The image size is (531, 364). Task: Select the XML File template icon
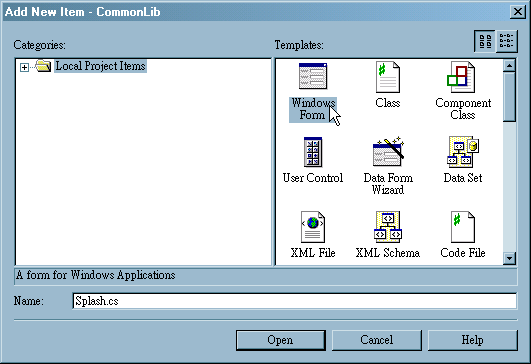[x=313, y=227]
